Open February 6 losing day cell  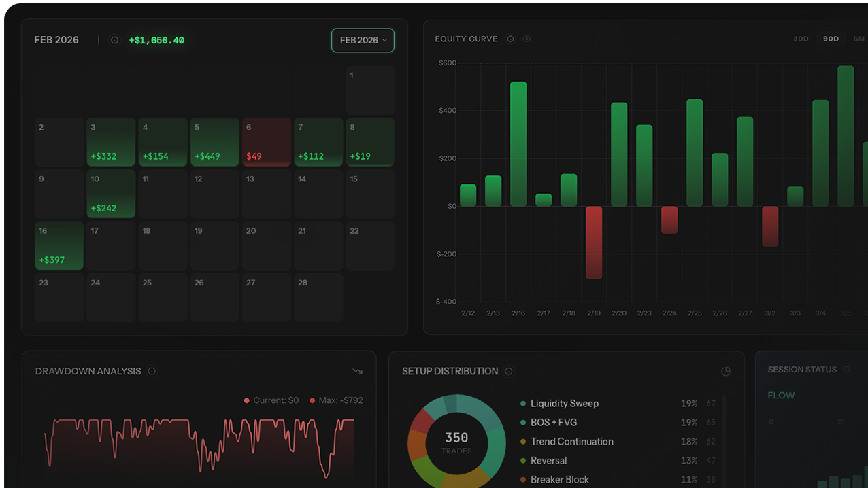(267, 142)
